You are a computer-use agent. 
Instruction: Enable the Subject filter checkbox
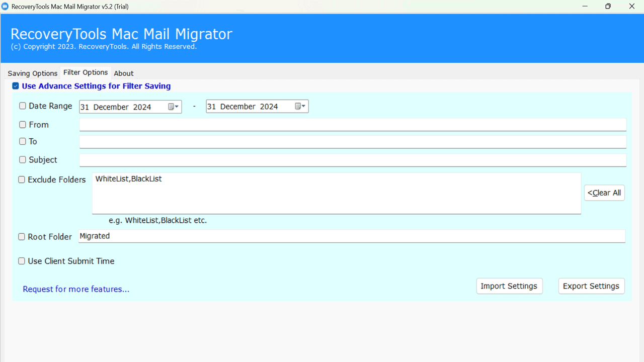tap(23, 159)
